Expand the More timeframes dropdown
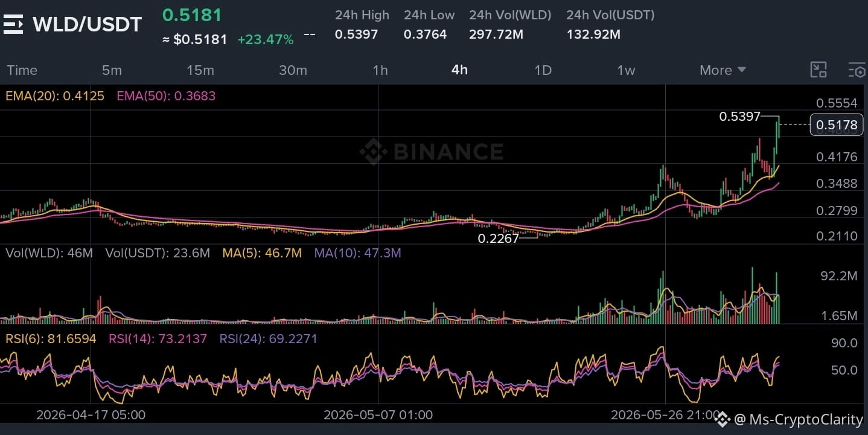Viewport: 868px width, 435px height. pos(723,70)
